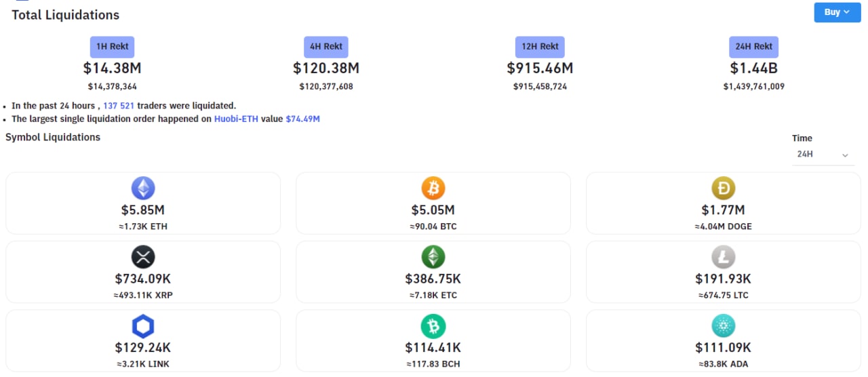The height and width of the screenshot is (377, 868).
Task: Click the Ethereum Classic coin icon
Action: click(x=433, y=257)
